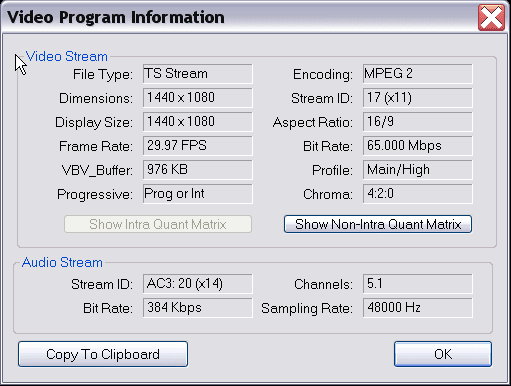Click the Channels field showing 5.1
Screen dimensions: 511x386
[418, 284]
